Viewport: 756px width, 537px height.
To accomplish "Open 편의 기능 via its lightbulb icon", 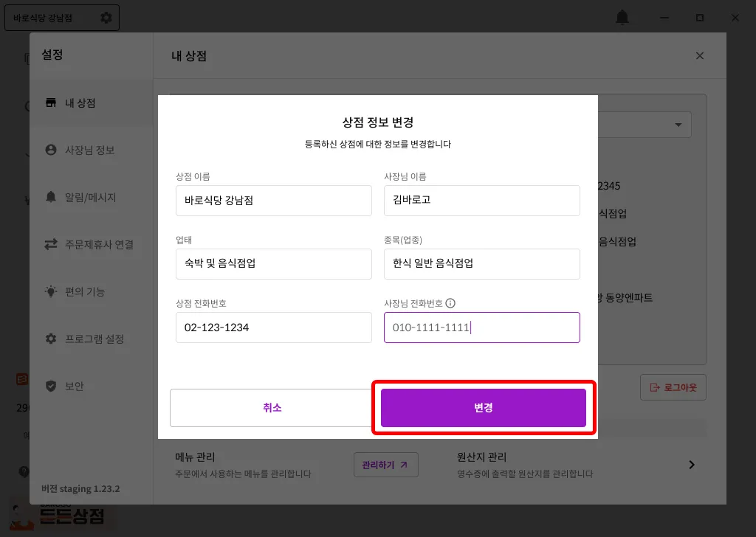I will [51, 291].
